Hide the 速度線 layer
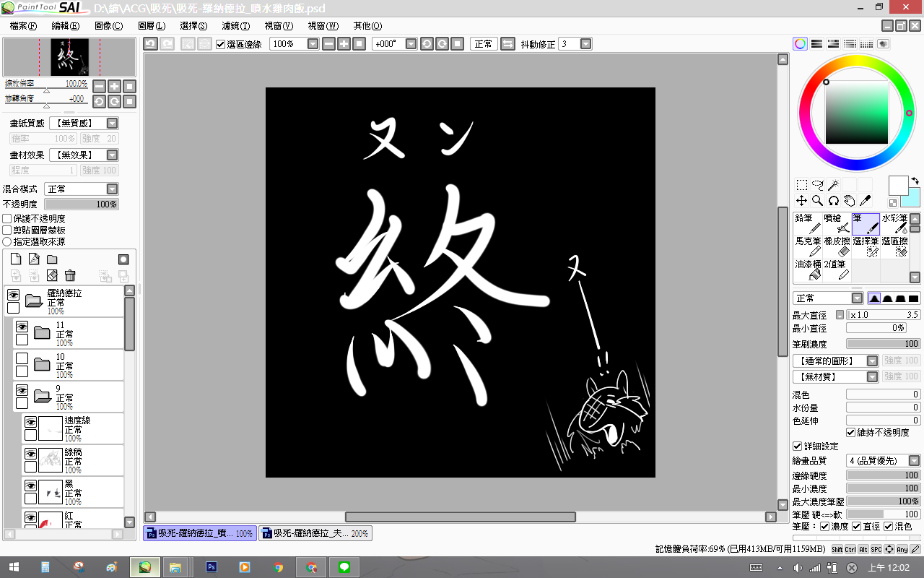The image size is (924, 578). [x=30, y=422]
